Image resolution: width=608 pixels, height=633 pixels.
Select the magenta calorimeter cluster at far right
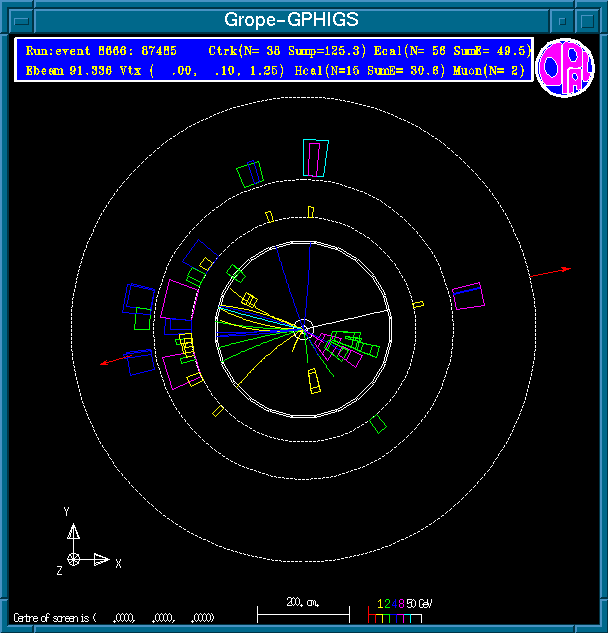click(467, 296)
